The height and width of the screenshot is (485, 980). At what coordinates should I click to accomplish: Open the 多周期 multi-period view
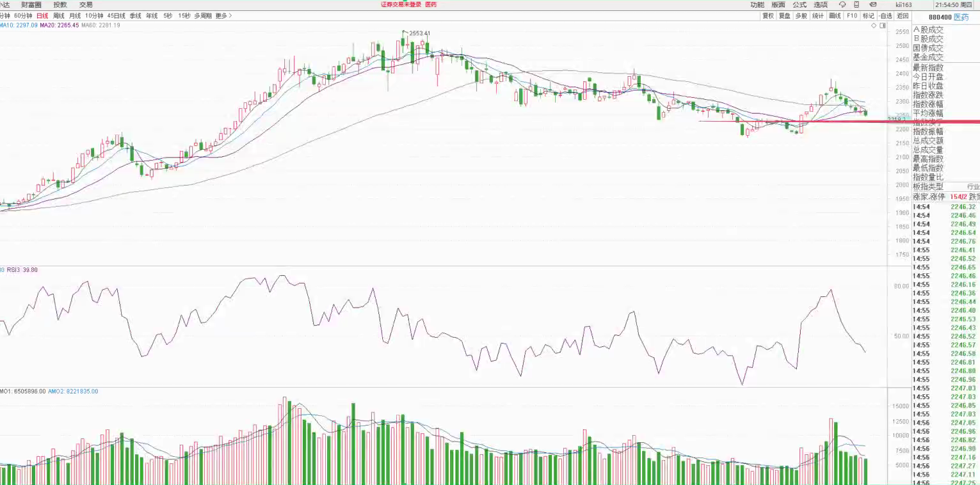pos(202,15)
